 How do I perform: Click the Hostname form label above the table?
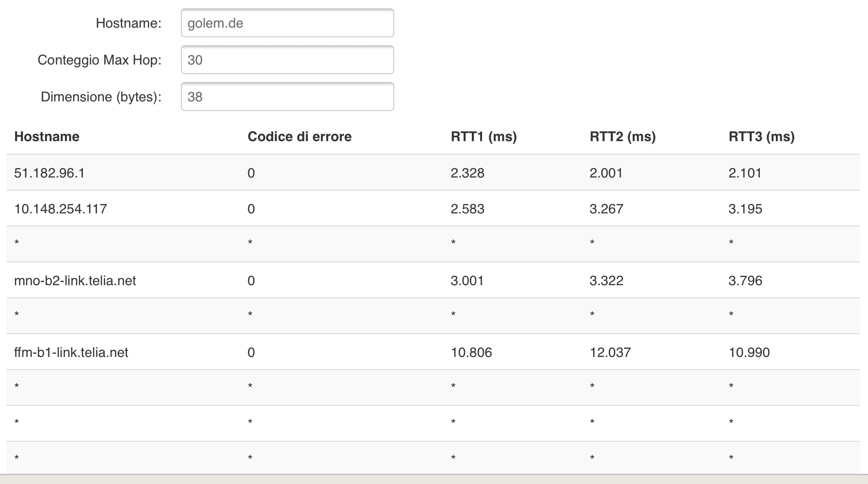tap(129, 23)
